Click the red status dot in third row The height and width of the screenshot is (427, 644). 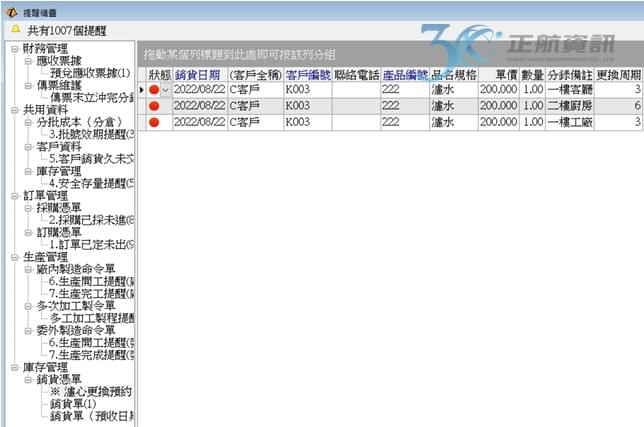pyautogui.click(x=154, y=122)
